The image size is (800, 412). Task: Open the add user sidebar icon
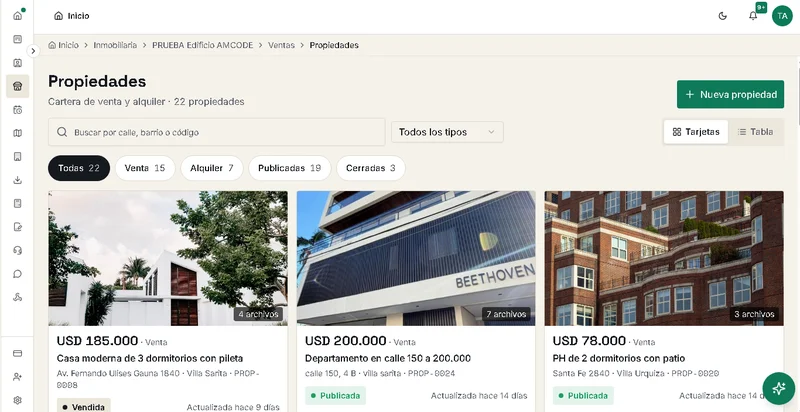(x=17, y=377)
